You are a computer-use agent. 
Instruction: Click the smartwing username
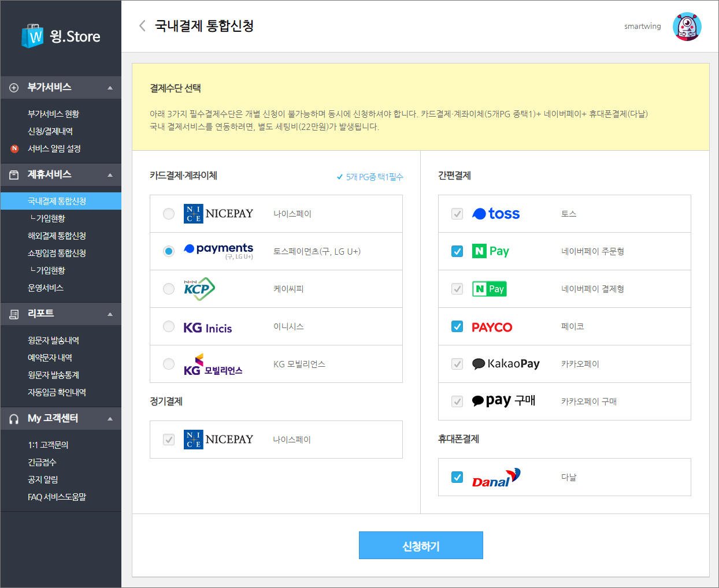click(642, 27)
